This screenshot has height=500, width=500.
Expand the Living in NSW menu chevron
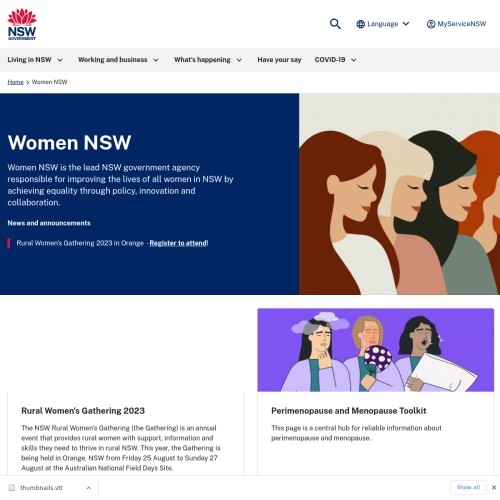(x=60, y=60)
